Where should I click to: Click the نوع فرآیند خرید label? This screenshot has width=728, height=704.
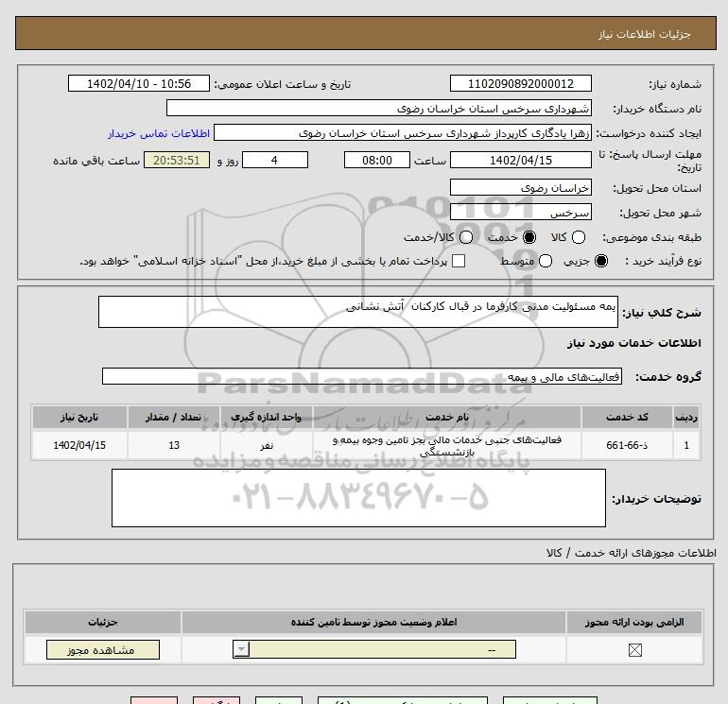point(663,261)
